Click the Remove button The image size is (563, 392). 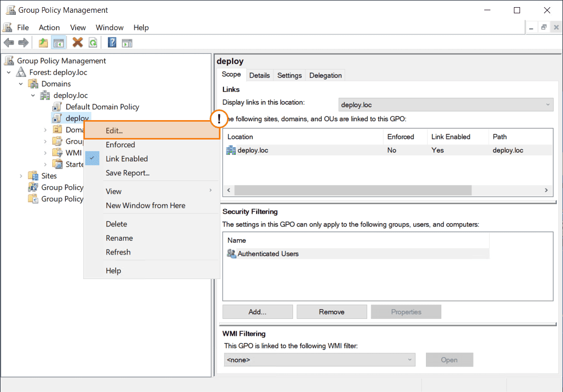tap(331, 312)
